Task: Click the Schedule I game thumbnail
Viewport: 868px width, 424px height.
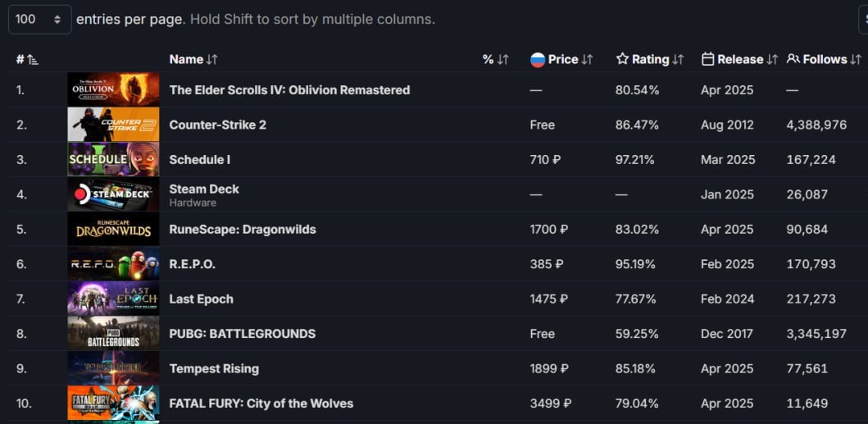Action: 113,159
